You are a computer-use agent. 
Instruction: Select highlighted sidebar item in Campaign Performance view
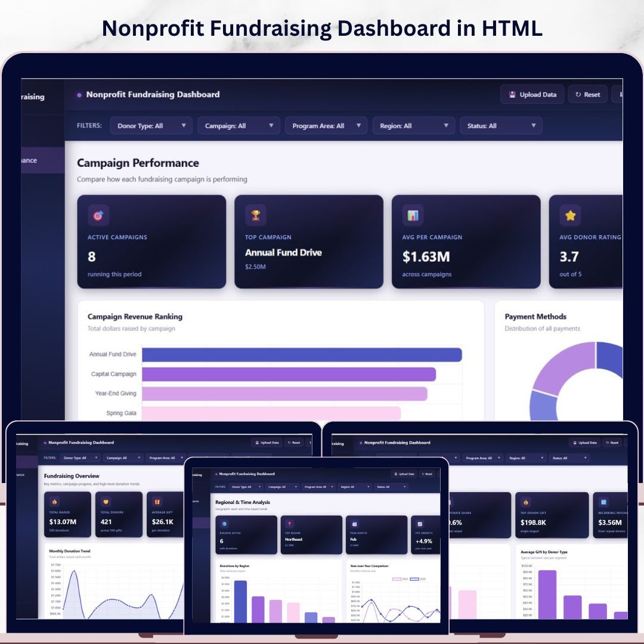43,160
